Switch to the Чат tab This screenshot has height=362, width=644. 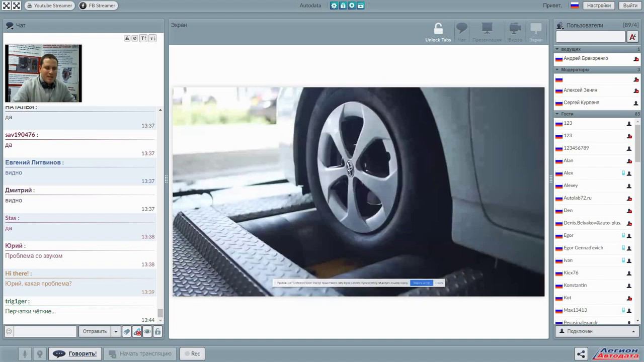point(462,32)
